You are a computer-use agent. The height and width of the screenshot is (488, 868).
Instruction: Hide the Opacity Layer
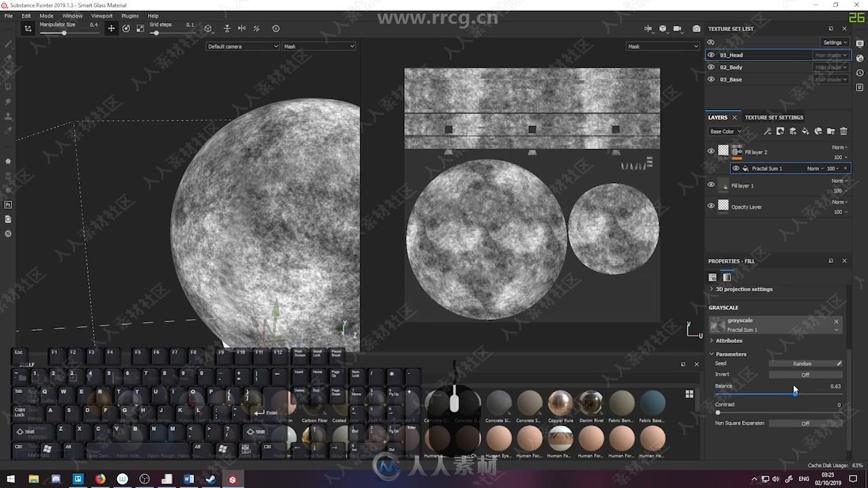pos(711,206)
